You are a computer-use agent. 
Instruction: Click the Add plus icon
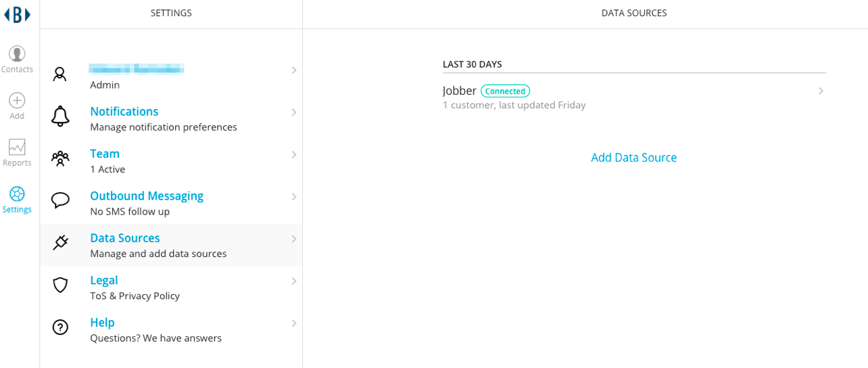[x=17, y=100]
